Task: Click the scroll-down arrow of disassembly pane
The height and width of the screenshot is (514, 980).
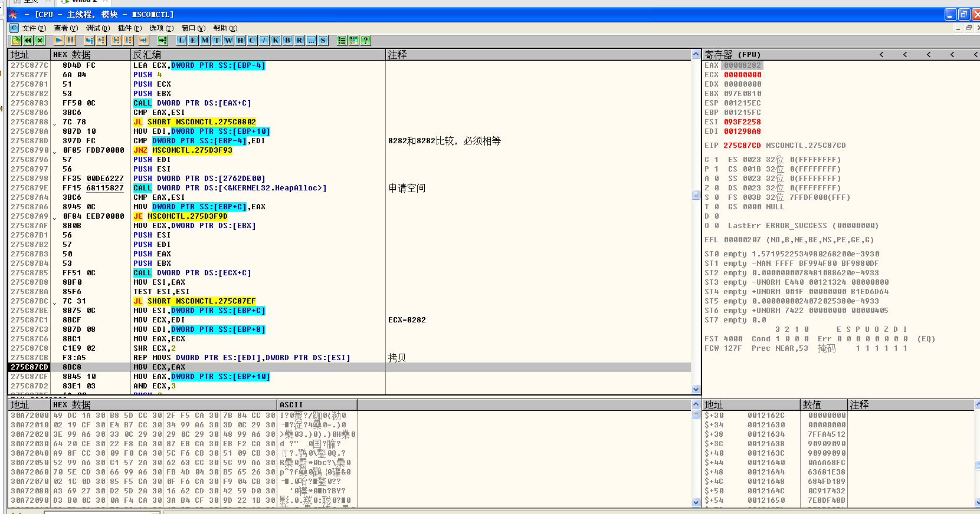Action: (696, 389)
